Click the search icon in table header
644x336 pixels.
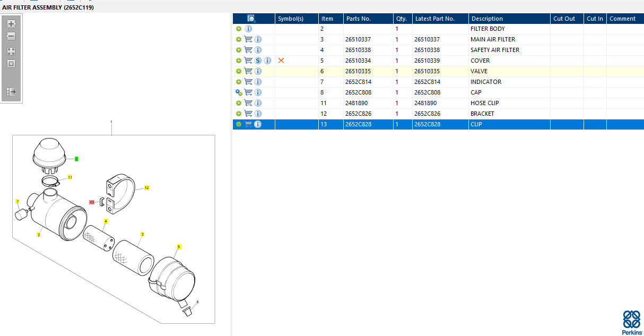[x=251, y=19]
